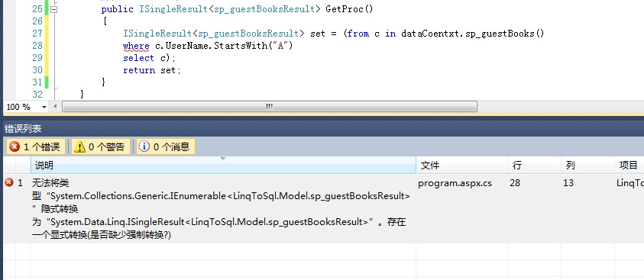Image resolution: width=644 pixels, height=280 pixels.
Task: Select the error description starting with '无法将类'
Action: (221, 209)
